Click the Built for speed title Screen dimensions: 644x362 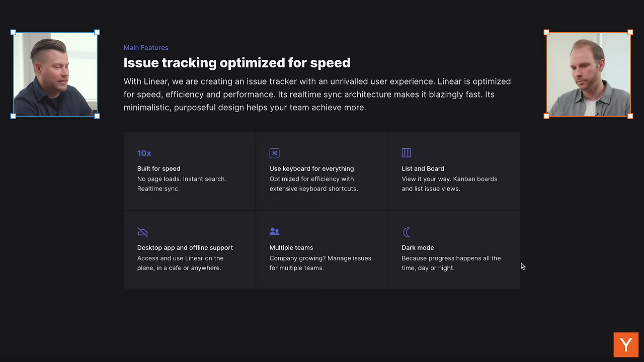pyautogui.click(x=158, y=168)
